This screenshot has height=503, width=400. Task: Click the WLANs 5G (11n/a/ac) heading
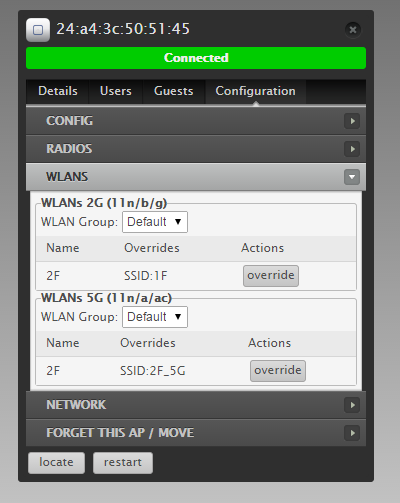pyautogui.click(x=106, y=298)
